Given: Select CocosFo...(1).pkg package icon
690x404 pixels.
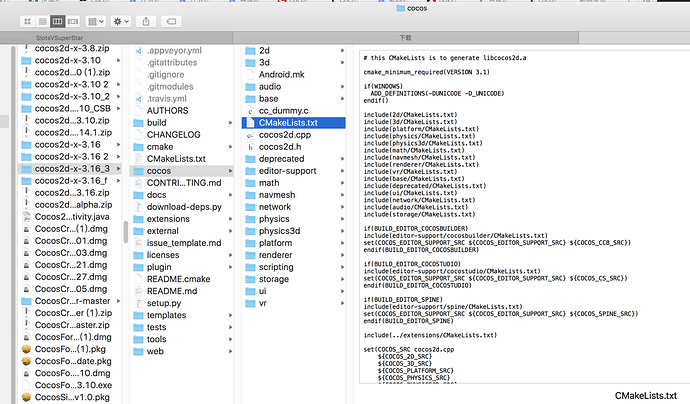Looking at the screenshot, I should tap(26, 349).
